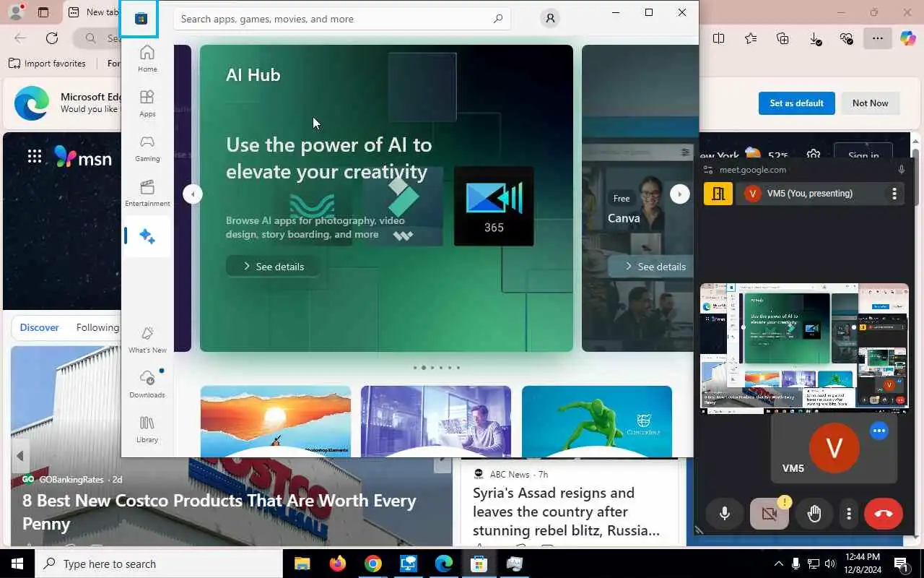This screenshot has width=924, height=578.
Task: Switch to Following tab on msn
Action: tap(97, 327)
